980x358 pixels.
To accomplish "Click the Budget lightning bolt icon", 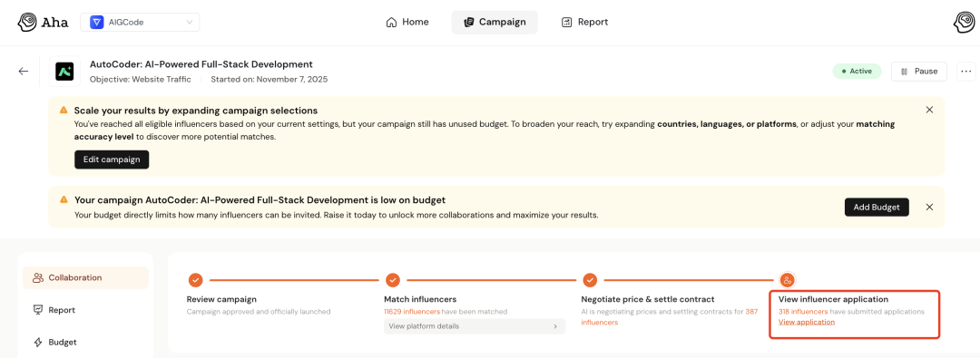I will [x=38, y=343].
